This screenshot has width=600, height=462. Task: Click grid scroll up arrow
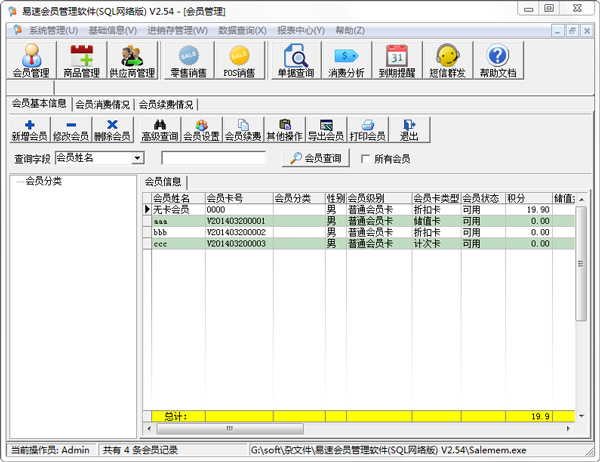581,199
